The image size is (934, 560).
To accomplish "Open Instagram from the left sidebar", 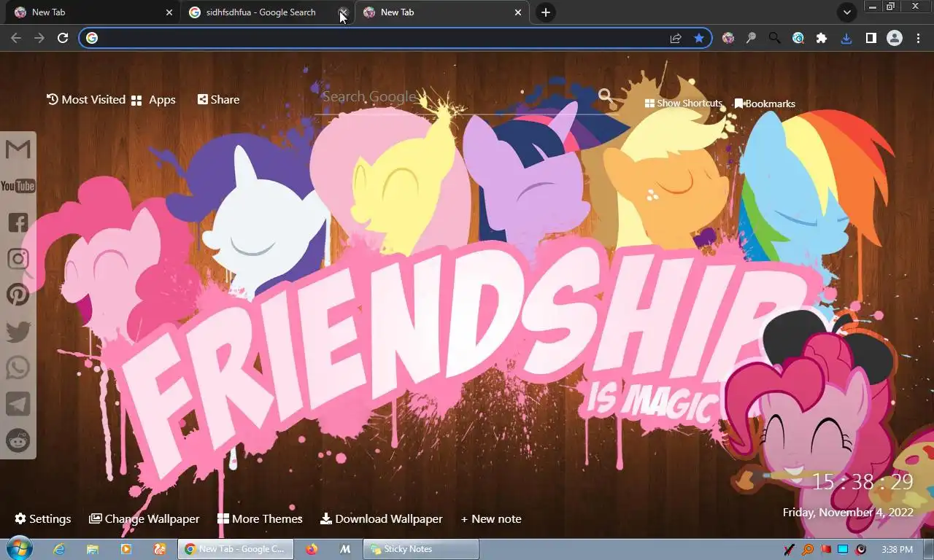I will [18, 259].
